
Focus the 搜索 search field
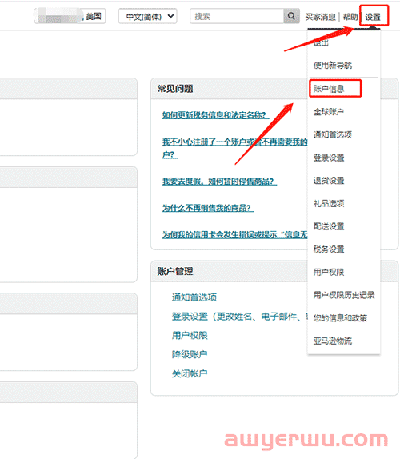(237, 16)
